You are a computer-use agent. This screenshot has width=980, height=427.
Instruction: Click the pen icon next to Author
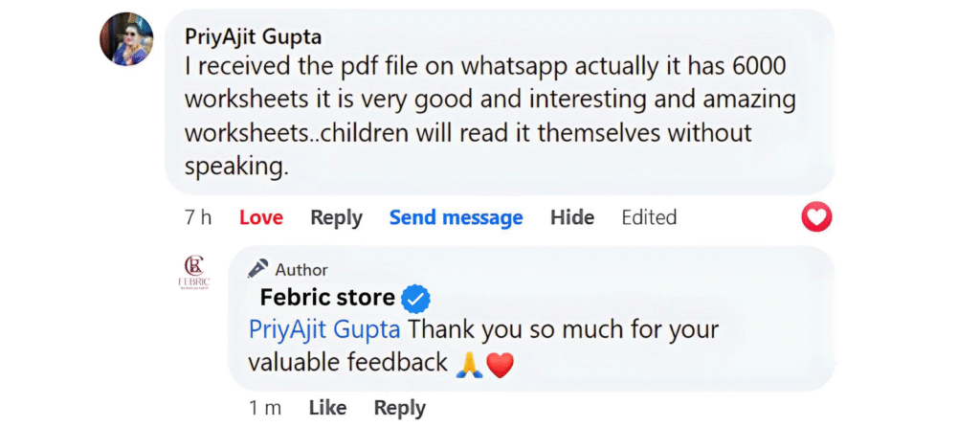[258, 269]
